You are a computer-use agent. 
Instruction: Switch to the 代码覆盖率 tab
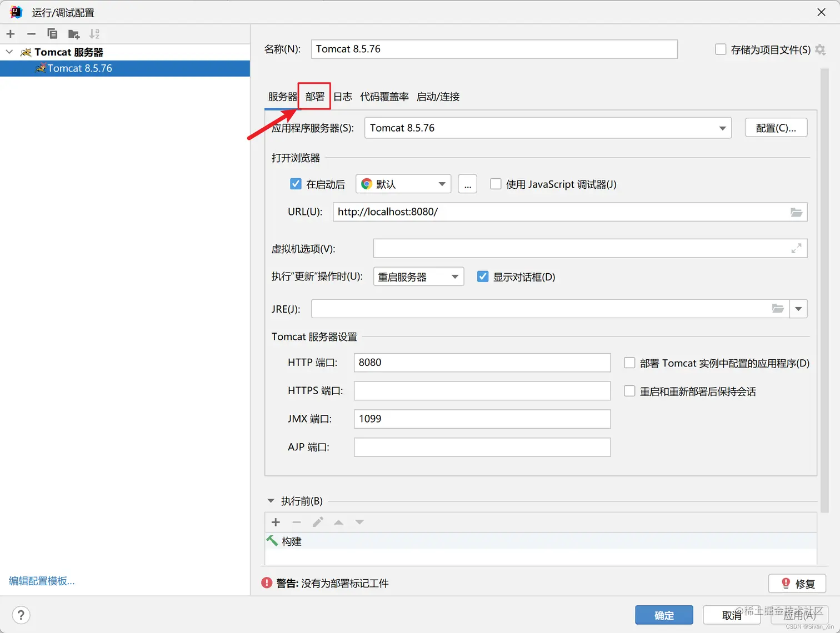point(384,97)
